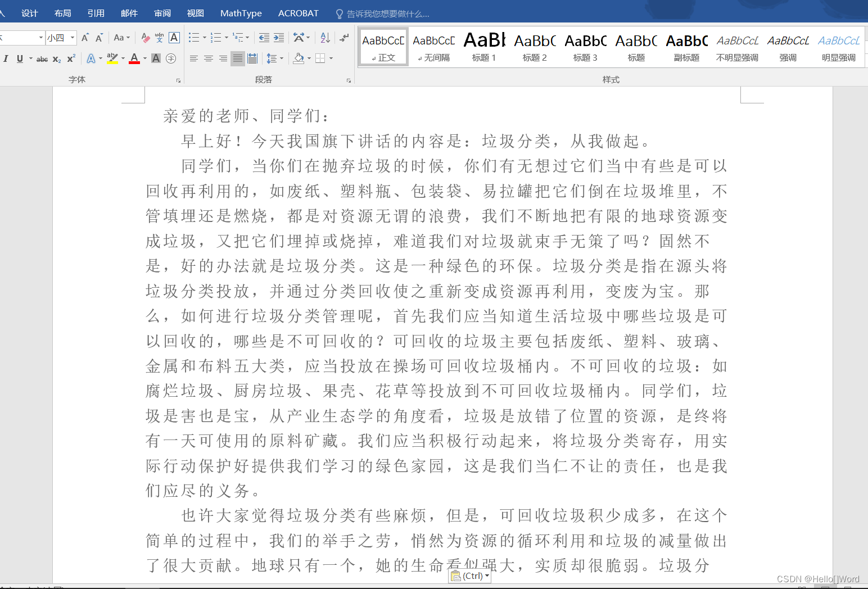Open font color dropdown arrow

point(144,58)
